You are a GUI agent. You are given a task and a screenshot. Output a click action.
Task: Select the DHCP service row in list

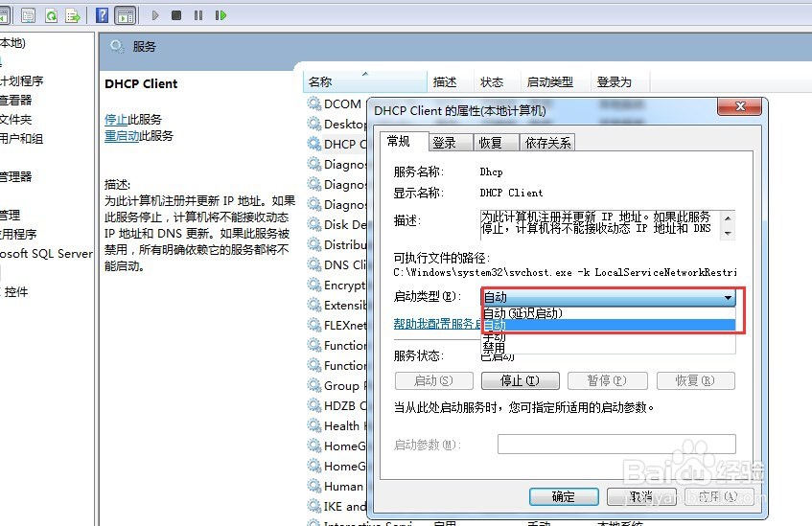336,144
